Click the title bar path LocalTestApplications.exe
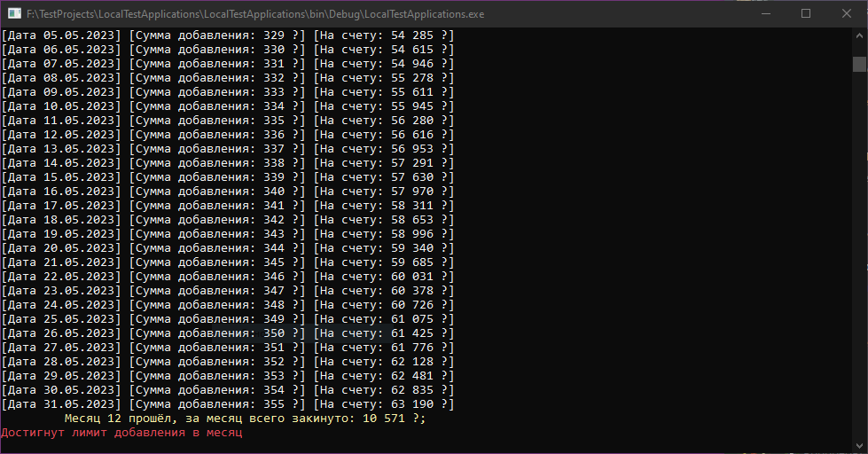This screenshot has width=868, height=454. [x=255, y=14]
